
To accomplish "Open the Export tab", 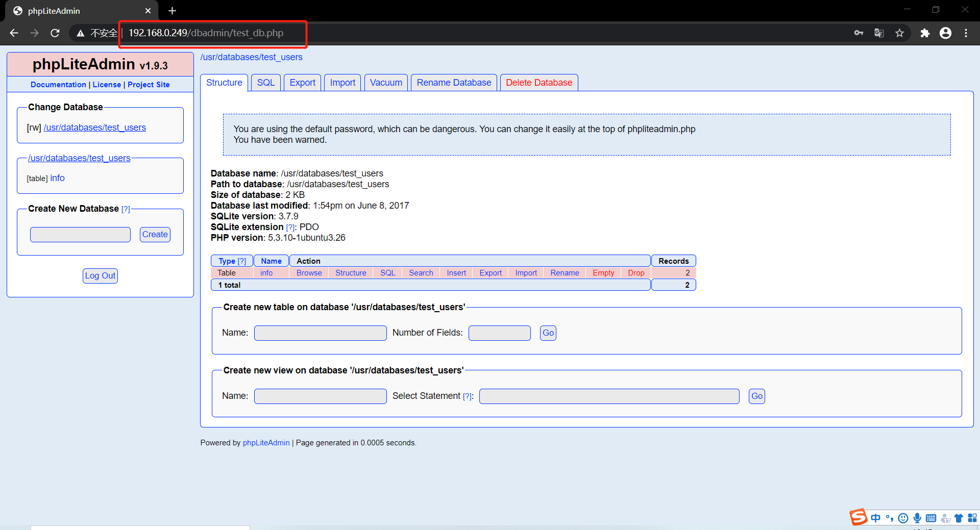I will point(303,83).
